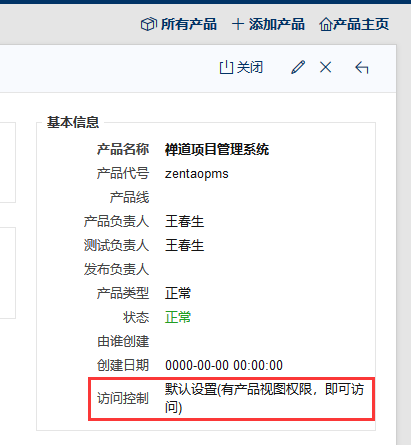Click the pencil edit icon
411x445 pixels.
[298, 67]
